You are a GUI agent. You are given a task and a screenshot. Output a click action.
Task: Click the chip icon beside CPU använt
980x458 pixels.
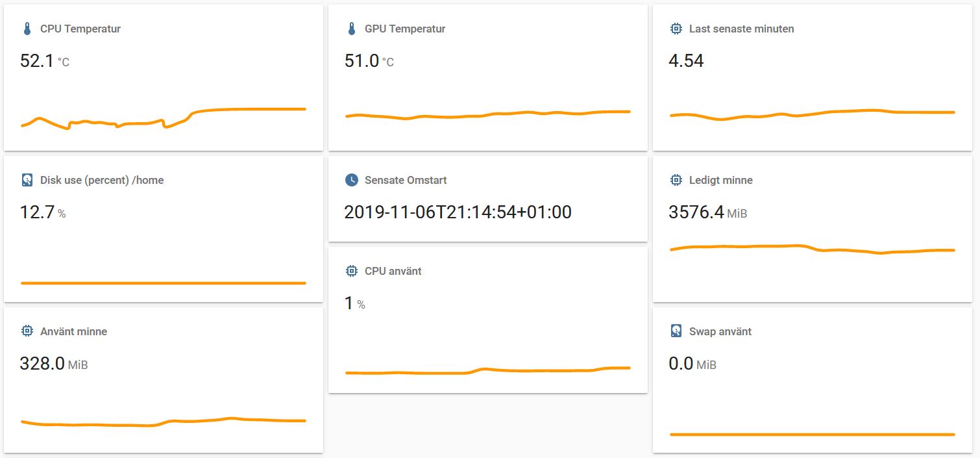pos(351,271)
